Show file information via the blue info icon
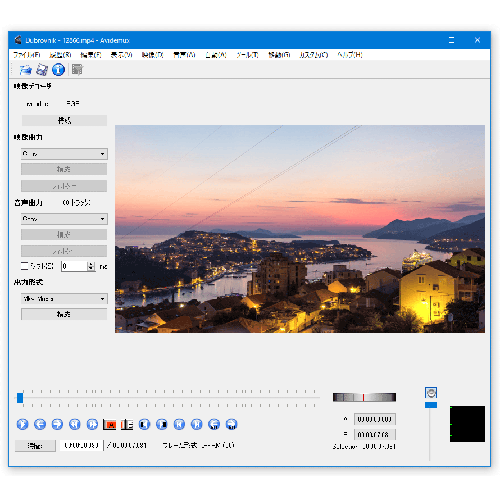 coord(58,70)
